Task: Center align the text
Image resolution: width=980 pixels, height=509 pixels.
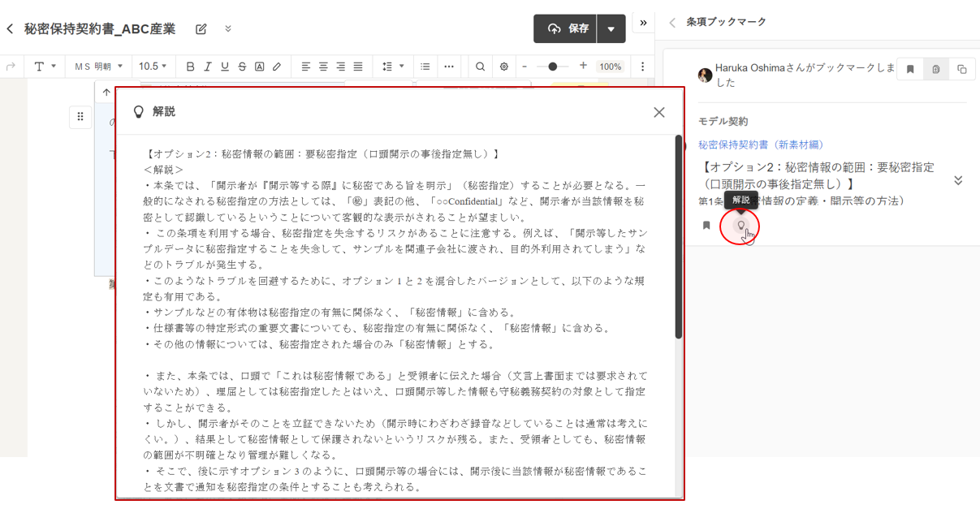Action: click(x=323, y=67)
